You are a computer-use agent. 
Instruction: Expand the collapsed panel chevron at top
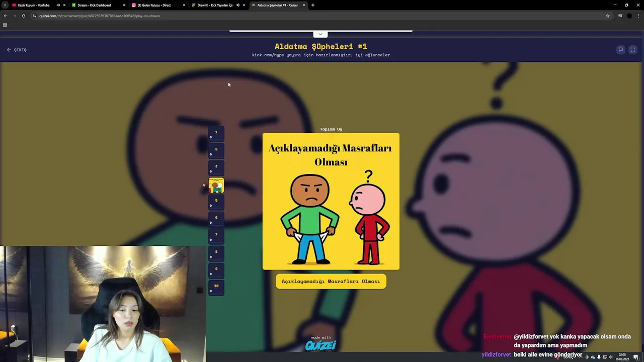click(x=320, y=34)
